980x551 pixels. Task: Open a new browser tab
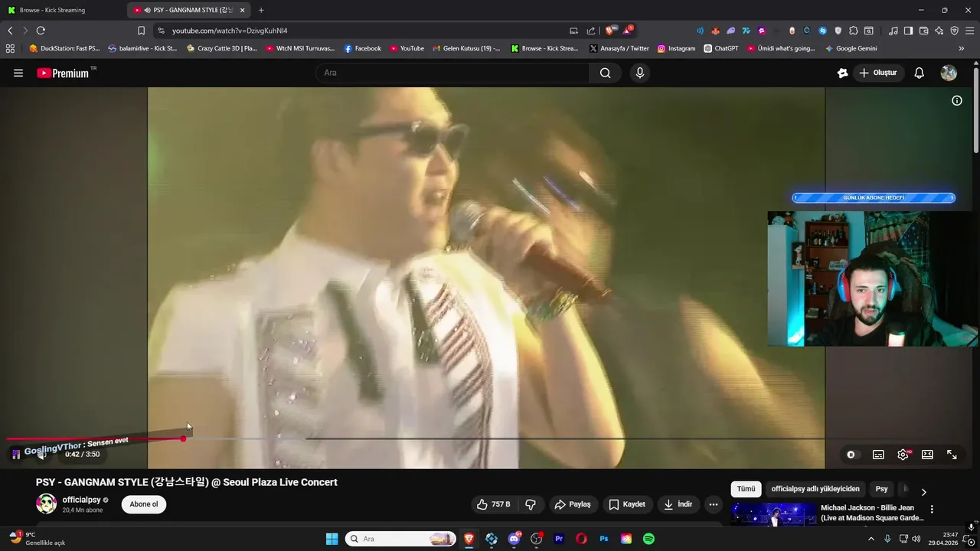point(261,10)
